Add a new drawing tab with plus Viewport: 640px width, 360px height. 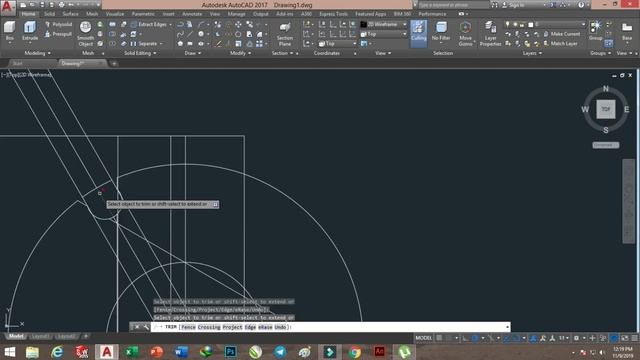point(114,63)
